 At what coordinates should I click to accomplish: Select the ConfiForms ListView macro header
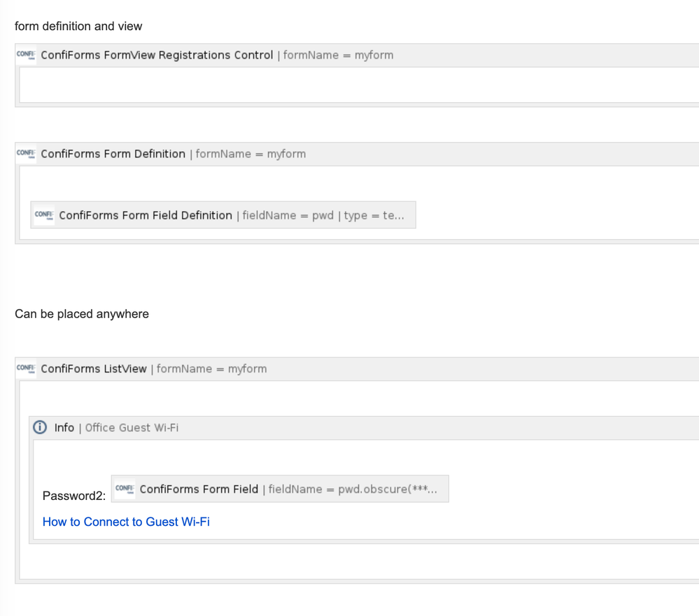(x=357, y=369)
